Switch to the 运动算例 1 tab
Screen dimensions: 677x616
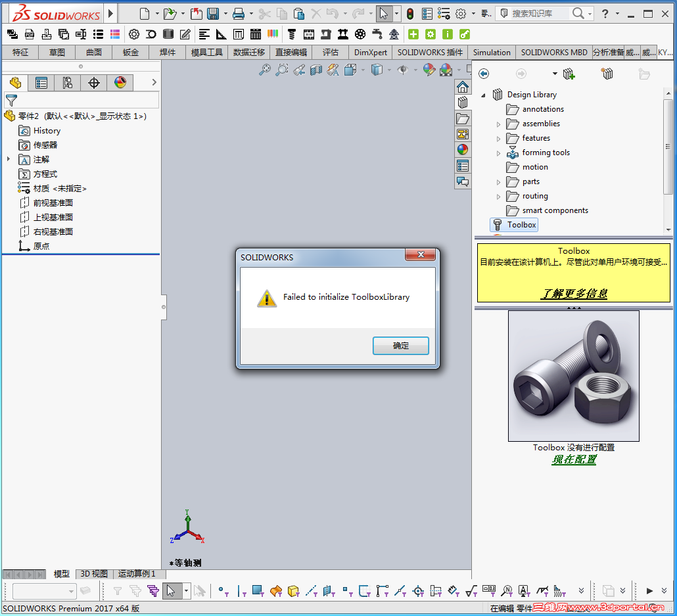(137, 574)
